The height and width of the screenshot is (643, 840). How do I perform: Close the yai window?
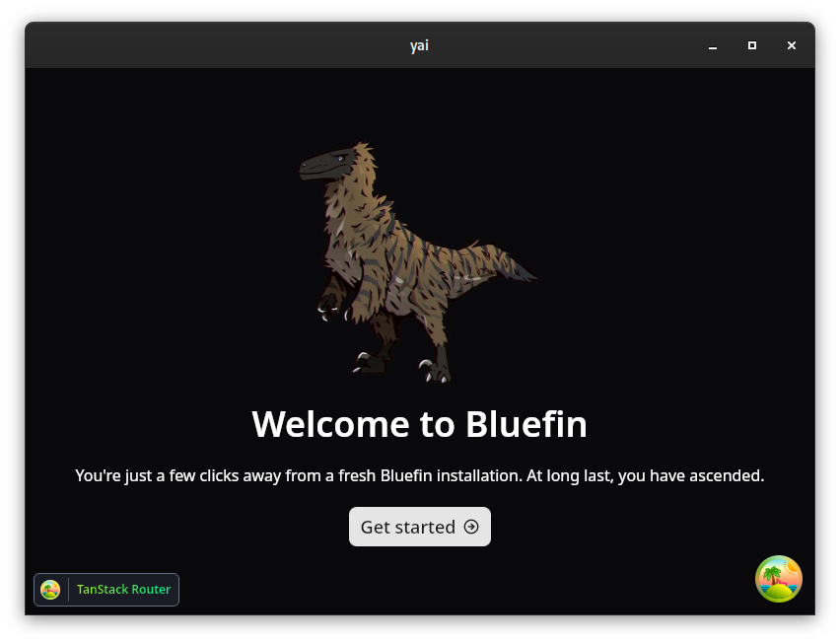click(792, 46)
